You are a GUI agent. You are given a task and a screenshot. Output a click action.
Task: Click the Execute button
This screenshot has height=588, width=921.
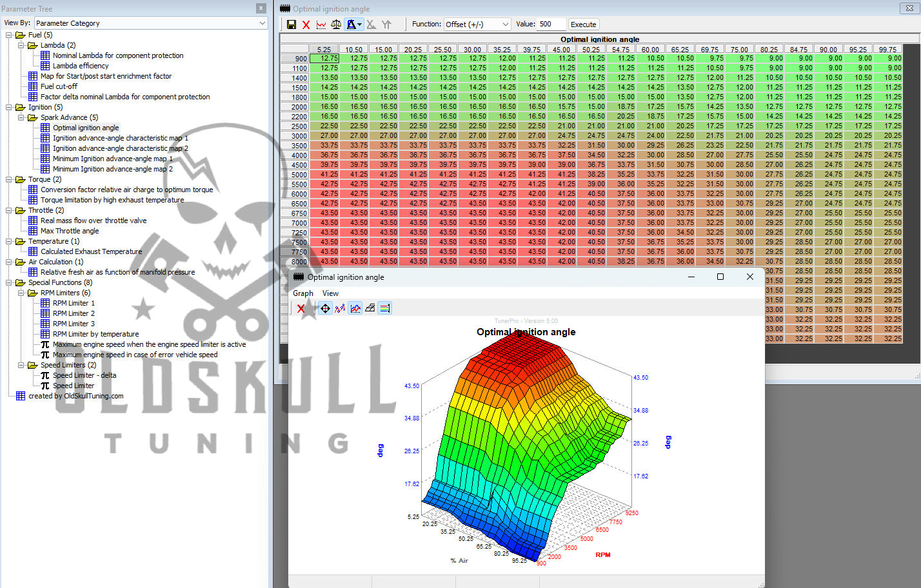click(584, 24)
